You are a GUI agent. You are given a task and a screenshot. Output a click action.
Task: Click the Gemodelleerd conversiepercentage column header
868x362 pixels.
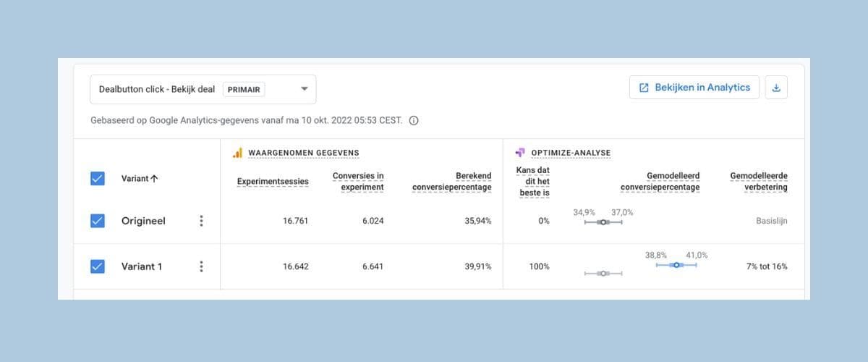660,181
